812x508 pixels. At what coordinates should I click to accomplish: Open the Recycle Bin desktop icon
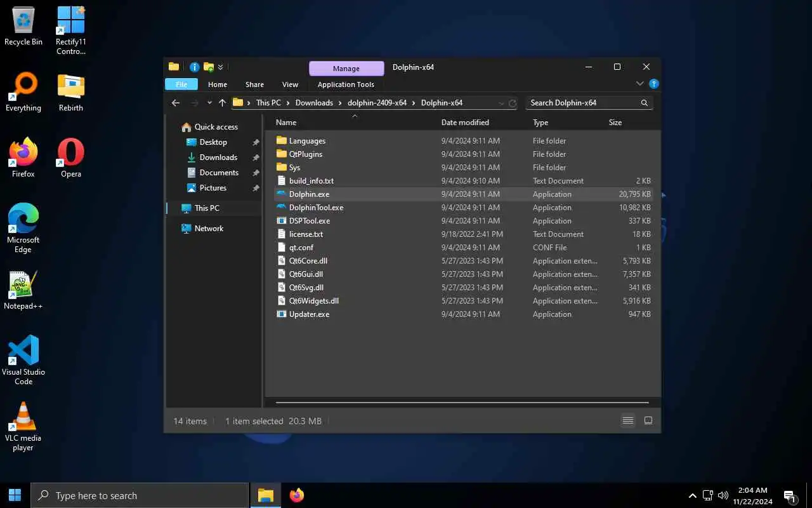(23, 27)
